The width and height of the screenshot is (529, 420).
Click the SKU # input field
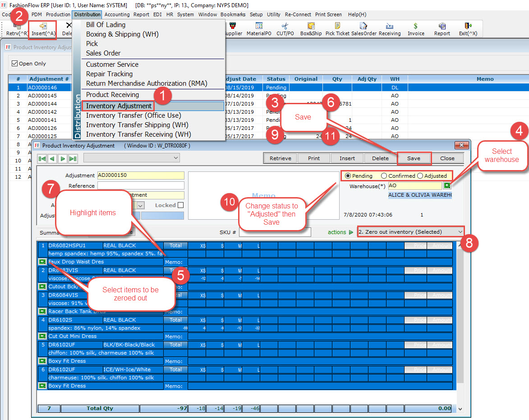[275, 232]
